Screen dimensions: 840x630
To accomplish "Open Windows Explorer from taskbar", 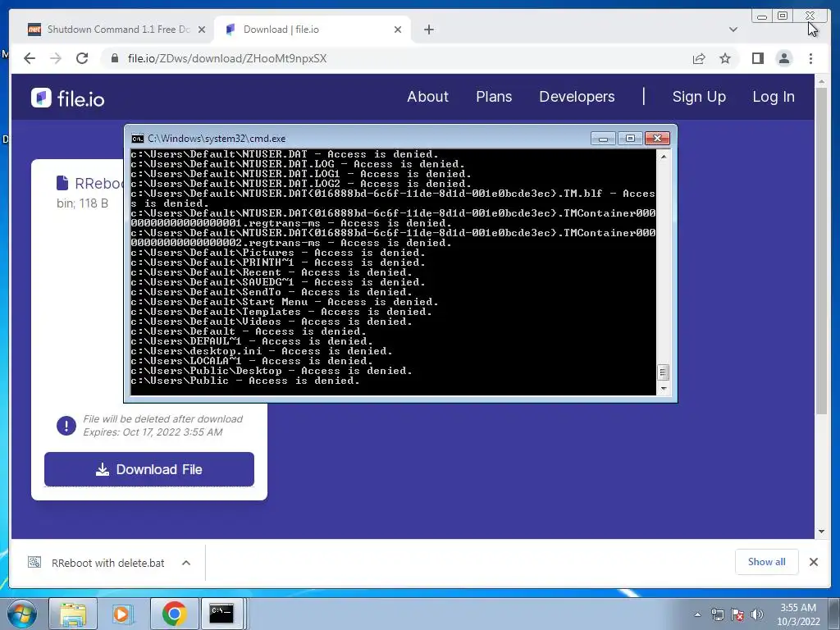I will coord(73,614).
